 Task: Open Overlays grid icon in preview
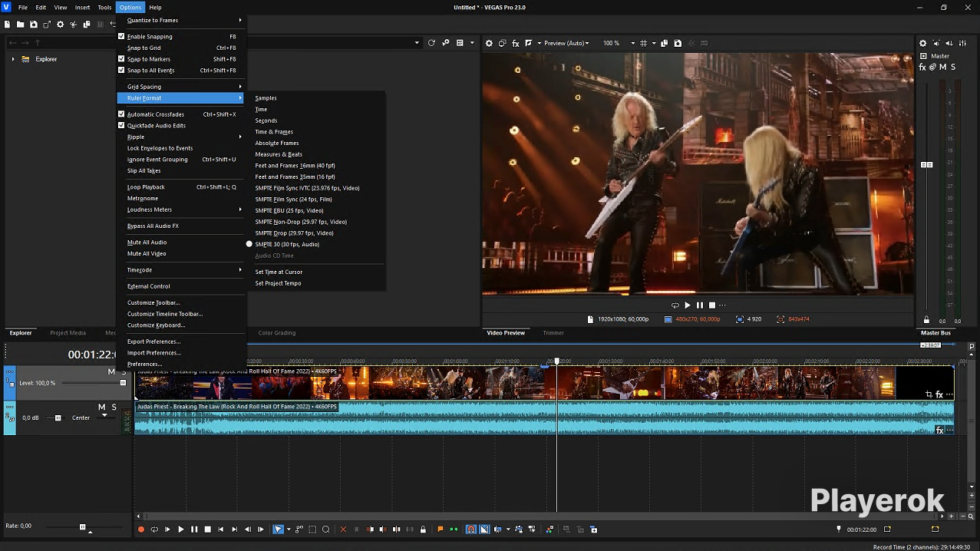click(x=643, y=44)
